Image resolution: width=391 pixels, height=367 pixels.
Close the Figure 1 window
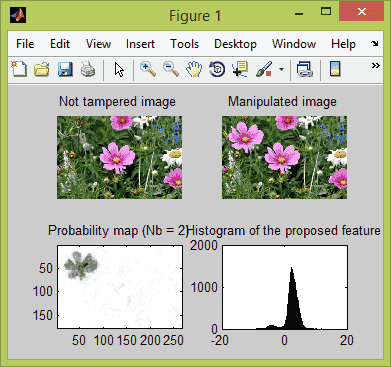tap(362, 12)
